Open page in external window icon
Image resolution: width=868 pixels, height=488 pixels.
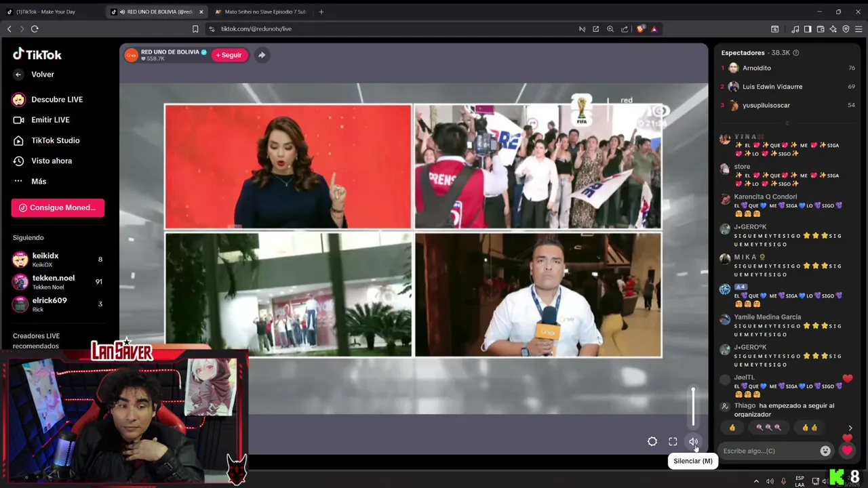[595, 29]
